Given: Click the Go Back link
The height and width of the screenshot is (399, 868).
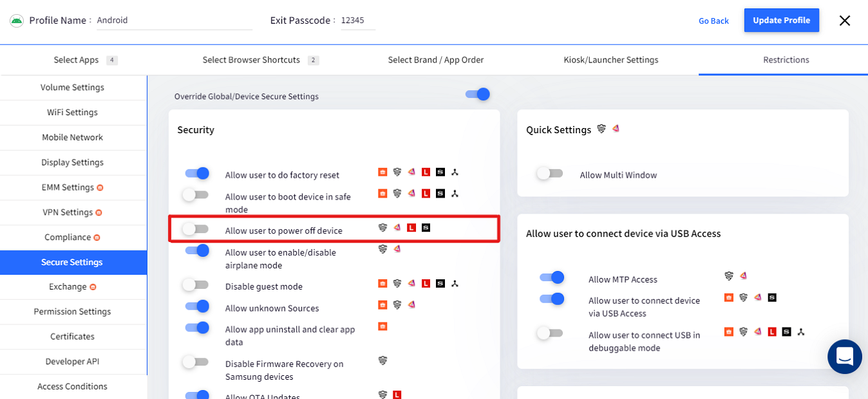Looking at the screenshot, I should click(x=713, y=21).
